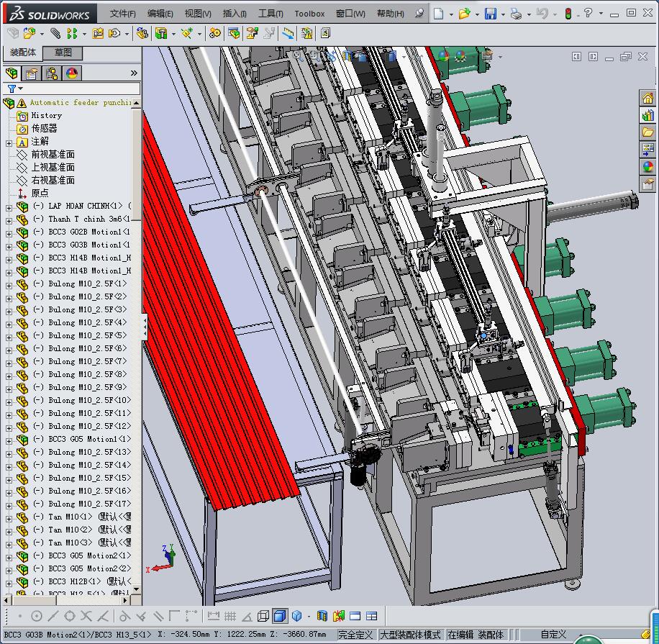Open the Design Library tab in task pane
Viewport: 659px width, 644px height.
(x=647, y=115)
